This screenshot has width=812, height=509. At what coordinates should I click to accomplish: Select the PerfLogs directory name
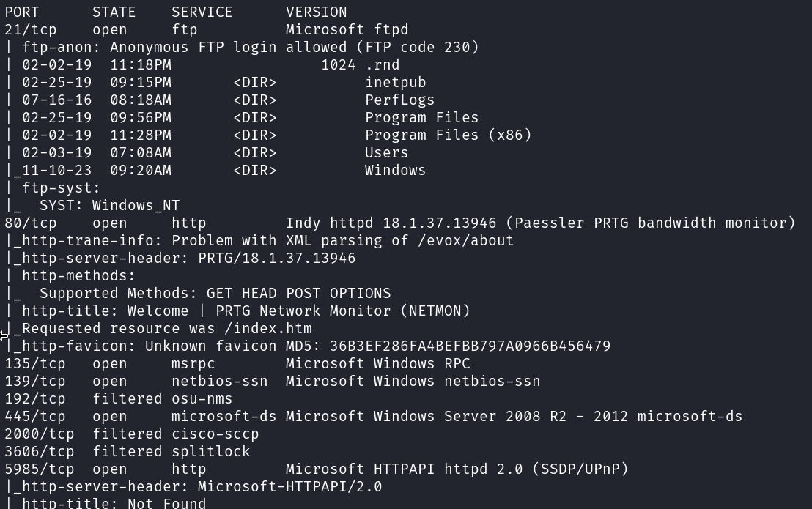pyautogui.click(x=399, y=100)
